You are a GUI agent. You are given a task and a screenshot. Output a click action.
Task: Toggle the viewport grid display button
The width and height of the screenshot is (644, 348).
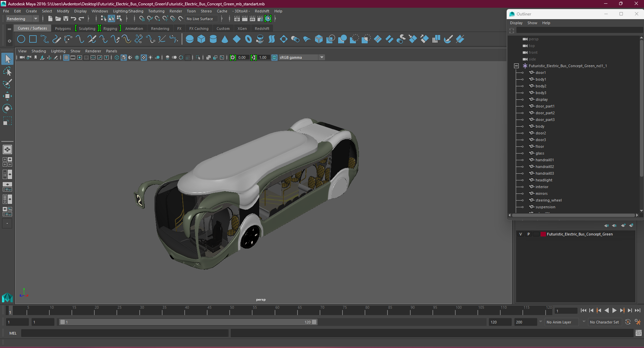tap(66, 57)
